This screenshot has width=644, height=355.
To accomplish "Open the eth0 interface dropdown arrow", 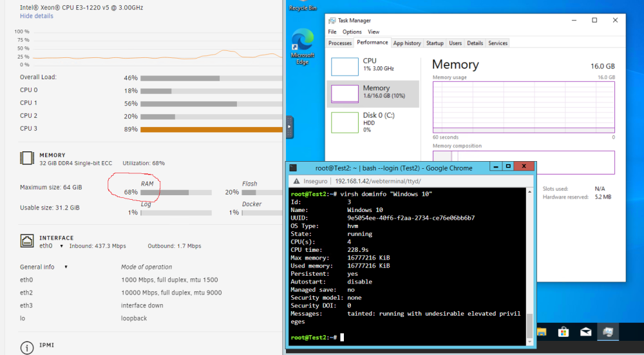I will tap(62, 246).
